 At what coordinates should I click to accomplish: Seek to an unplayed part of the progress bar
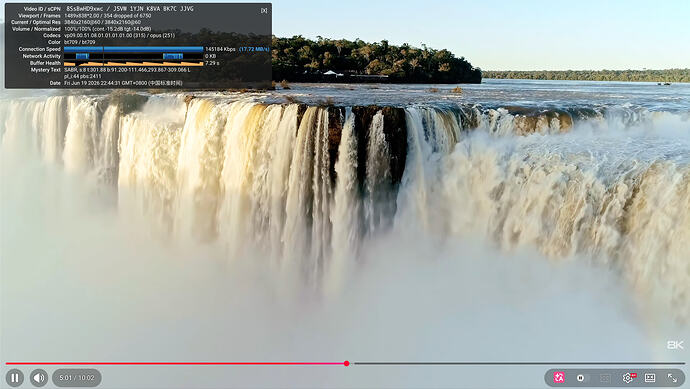519,363
